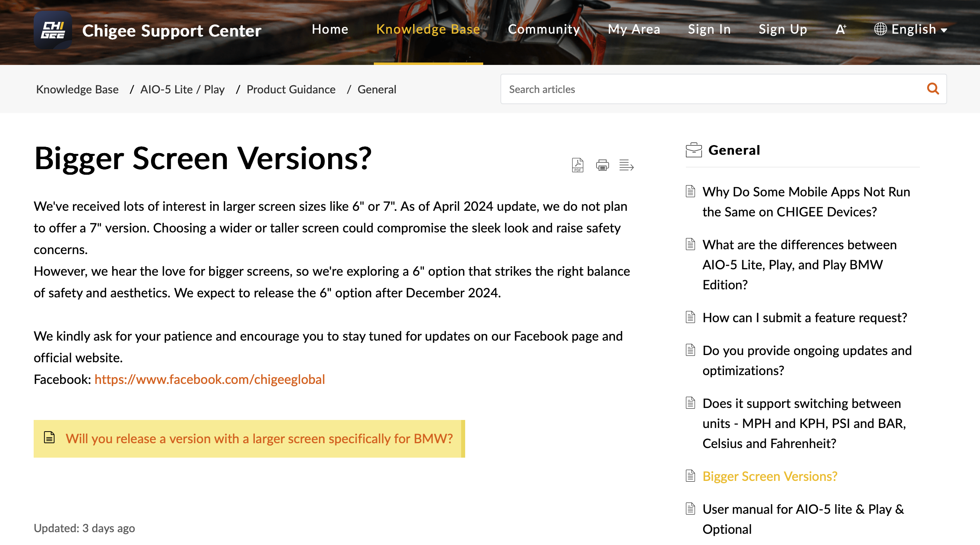Open 'User manual for AIO-5 lite & Play' article
980x545 pixels.
803,519
